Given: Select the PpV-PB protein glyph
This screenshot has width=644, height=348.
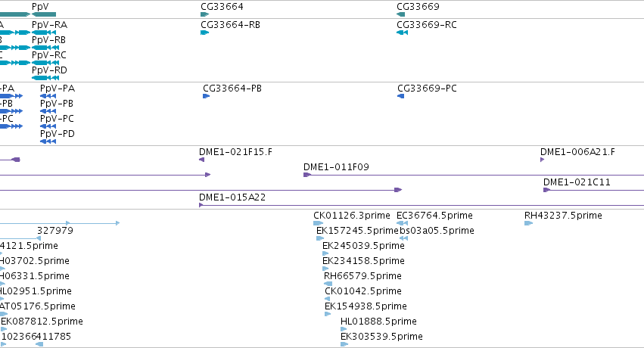Looking at the screenshot, I should click(x=48, y=111).
